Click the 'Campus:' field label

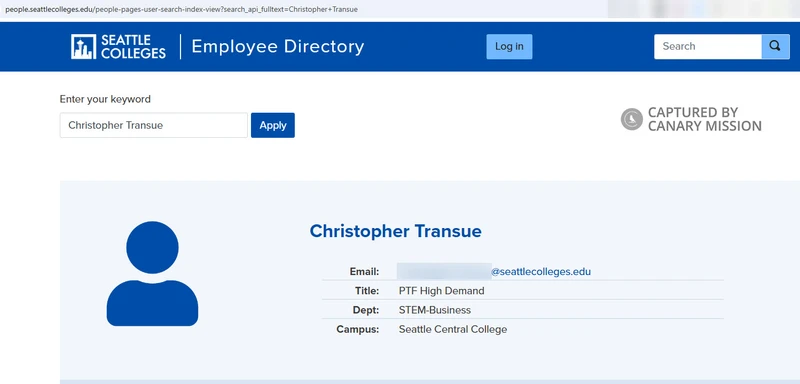tap(358, 329)
